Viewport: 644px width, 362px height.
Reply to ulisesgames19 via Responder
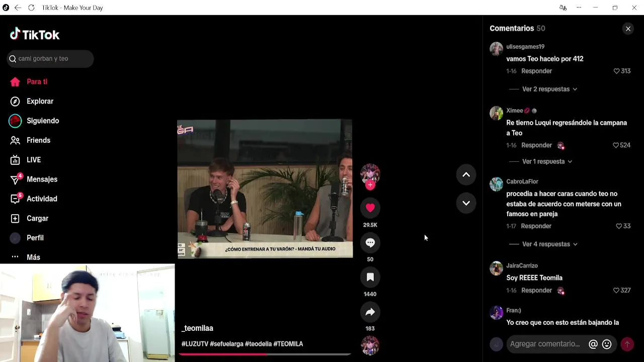pos(536,71)
